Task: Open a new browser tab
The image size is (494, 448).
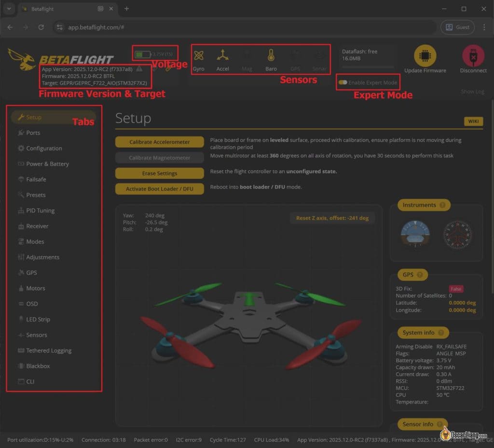Action: pos(127,9)
